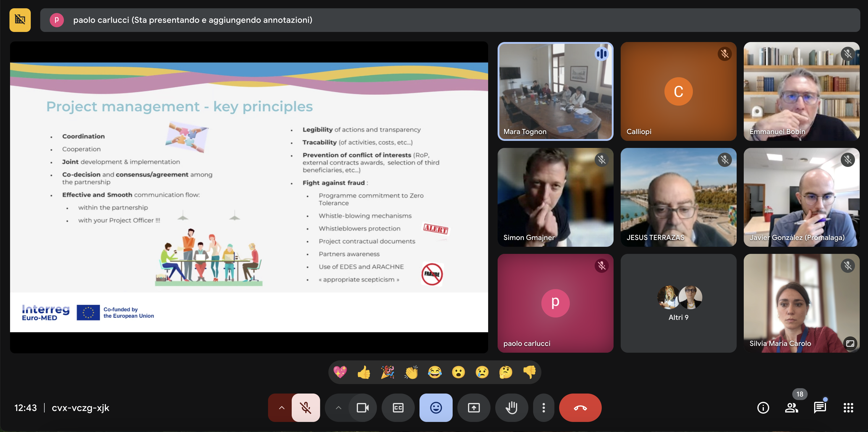
Task: Click muted mic icon on paolo carlucci tile
Action: (x=601, y=266)
